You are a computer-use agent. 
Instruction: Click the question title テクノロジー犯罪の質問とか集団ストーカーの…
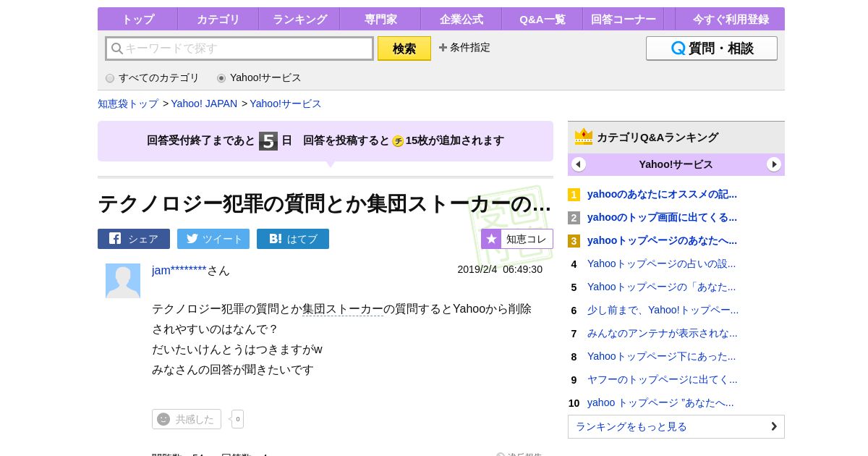324,203
